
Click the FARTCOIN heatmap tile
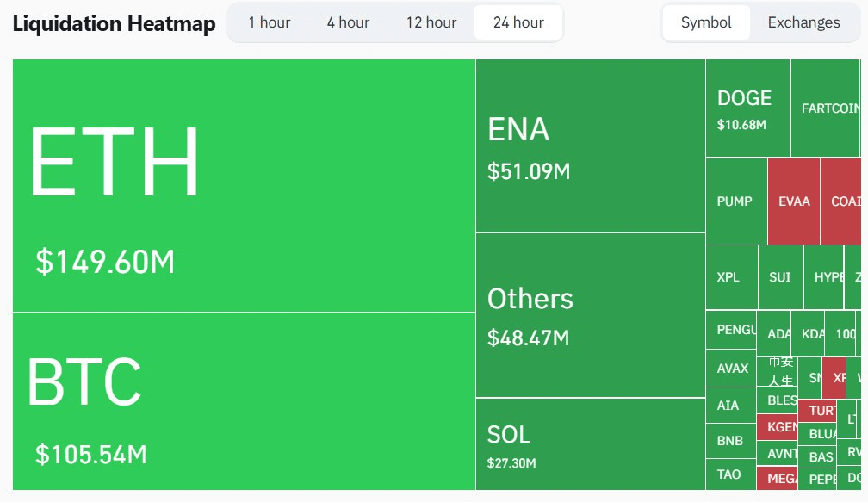point(827,108)
